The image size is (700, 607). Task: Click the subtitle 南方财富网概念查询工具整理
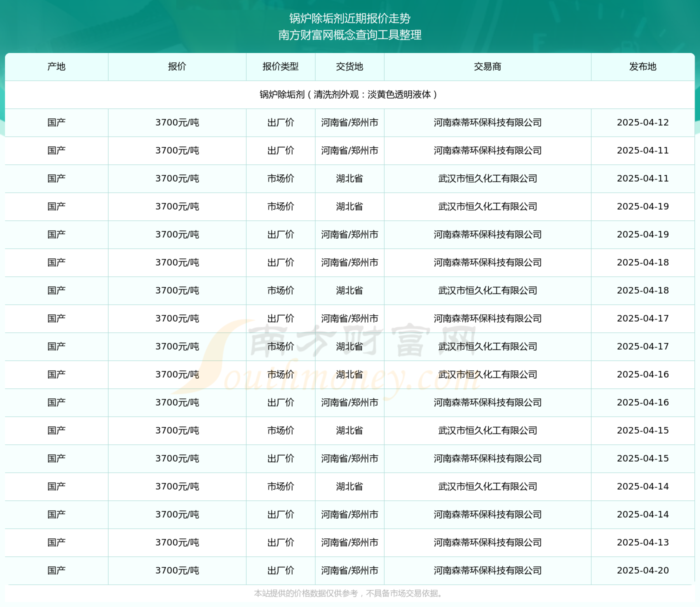click(x=350, y=35)
